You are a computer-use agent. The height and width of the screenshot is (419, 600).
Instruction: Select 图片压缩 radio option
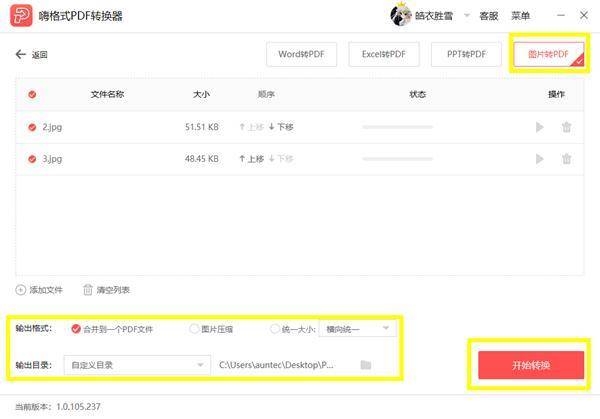194,329
